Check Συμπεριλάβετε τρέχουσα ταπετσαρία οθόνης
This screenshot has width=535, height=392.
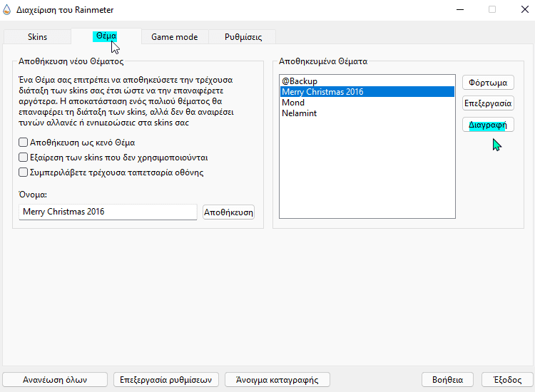pos(23,172)
